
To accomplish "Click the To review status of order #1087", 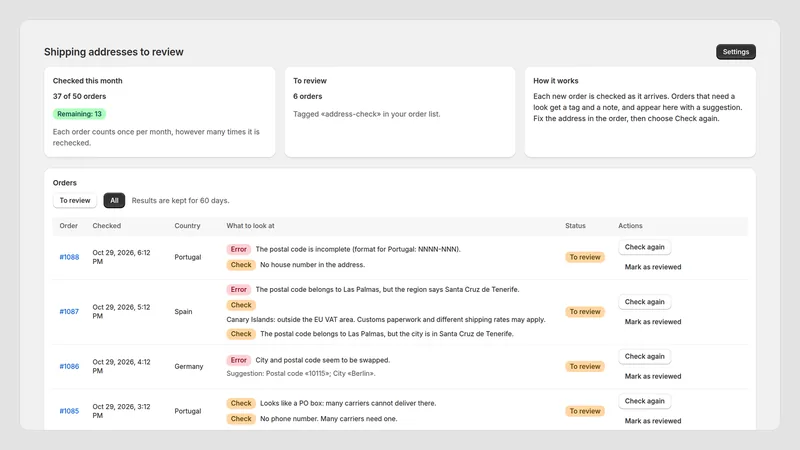I will (585, 312).
